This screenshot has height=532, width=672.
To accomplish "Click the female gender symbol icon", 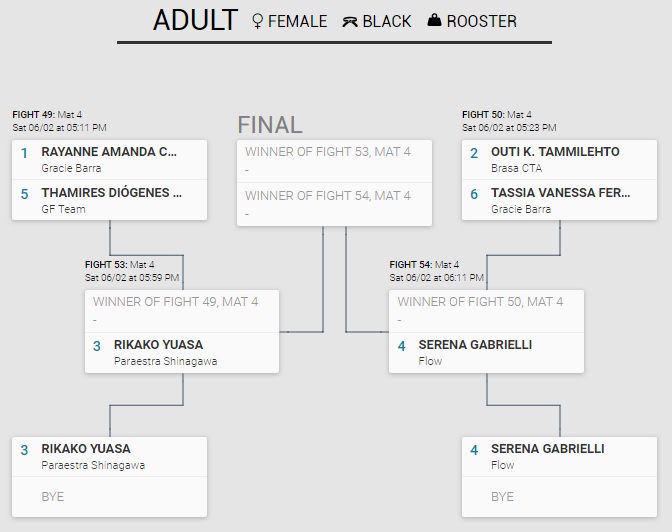I will 258,21.
